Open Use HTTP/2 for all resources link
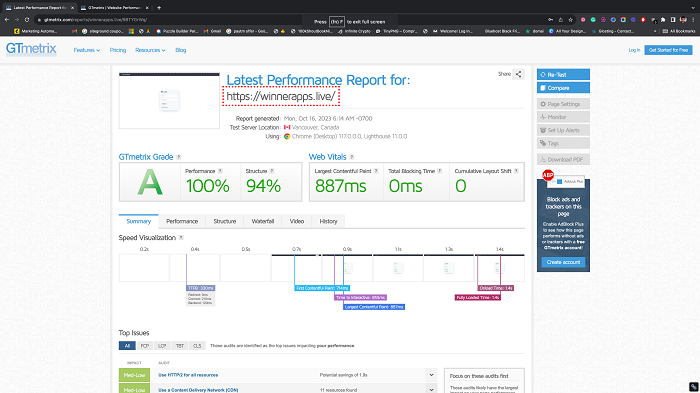This screenshot has width=700, height=393. 188,375
